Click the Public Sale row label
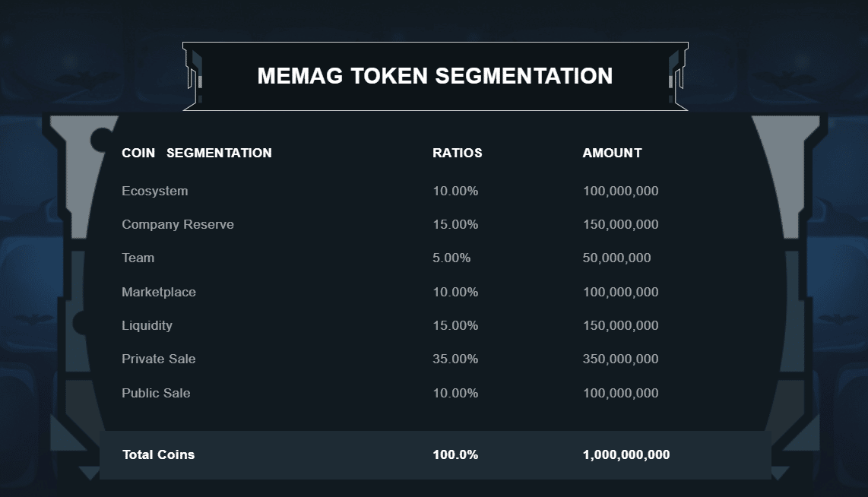 tap(156, 393)
